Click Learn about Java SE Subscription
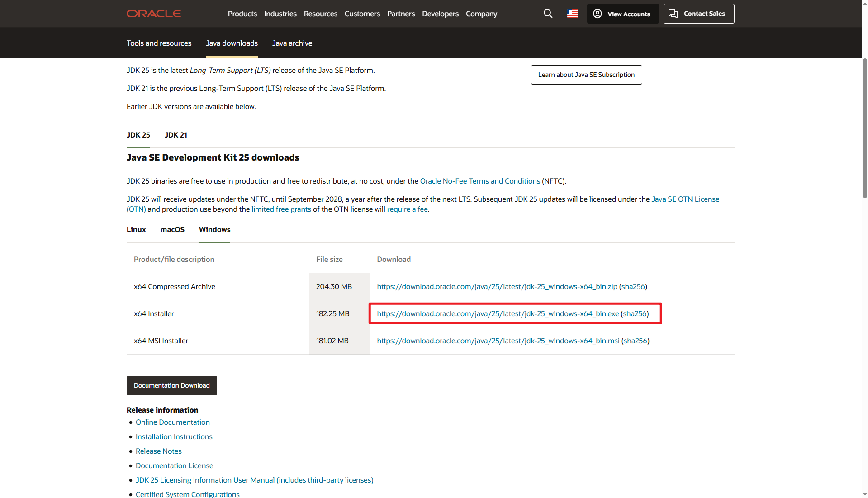 point(586,75)
